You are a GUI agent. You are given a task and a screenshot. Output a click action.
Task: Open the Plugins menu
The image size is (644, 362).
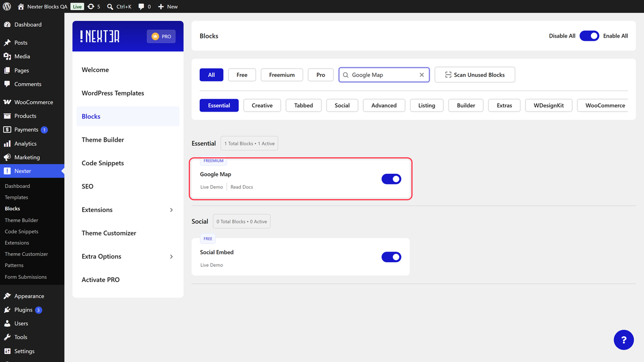[x=32, y=310]
